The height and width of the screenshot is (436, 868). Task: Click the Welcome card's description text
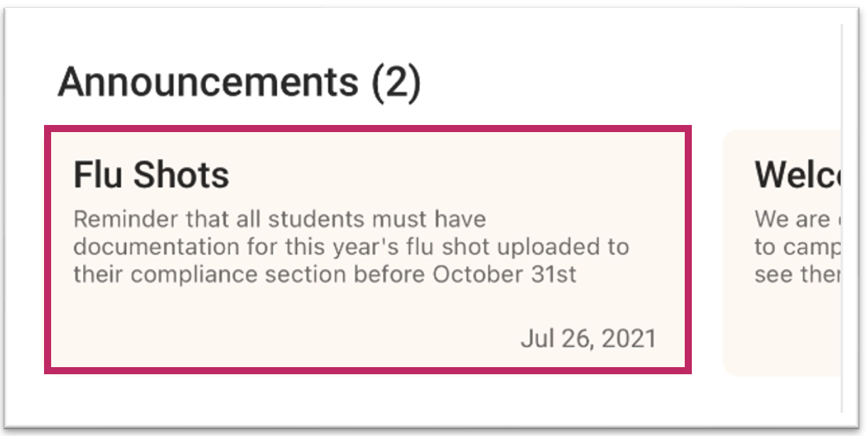point(796,246)
